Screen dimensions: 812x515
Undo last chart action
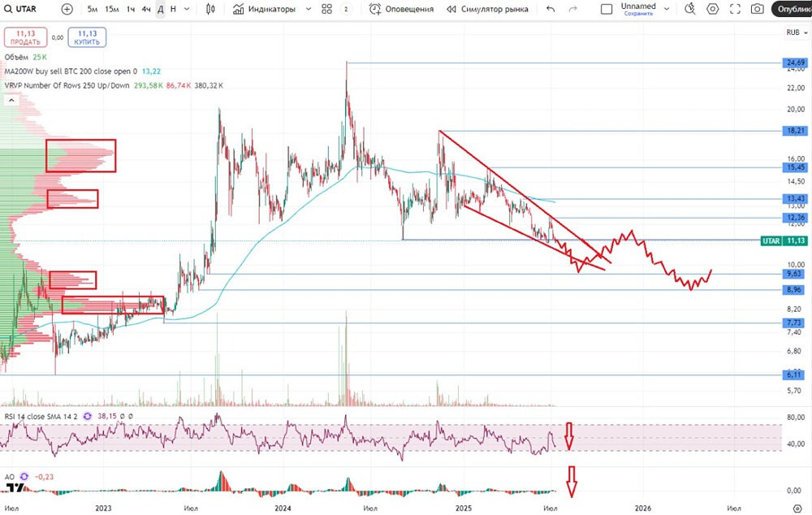pos(551,9)
